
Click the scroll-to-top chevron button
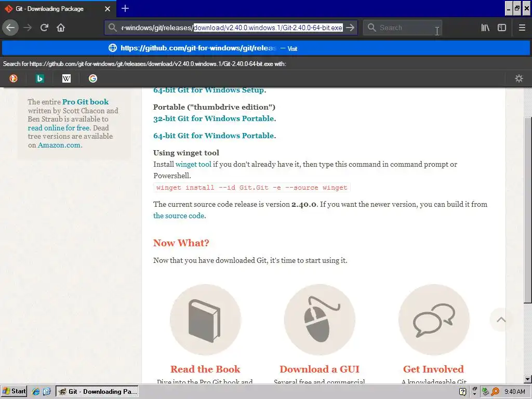click(x=501, y=320)
